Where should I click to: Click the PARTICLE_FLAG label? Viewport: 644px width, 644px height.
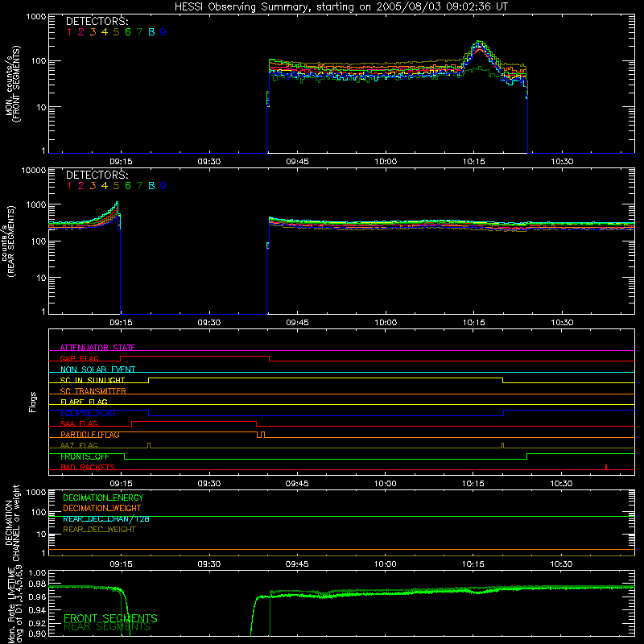pyautogui.click(x=90, y=435)
